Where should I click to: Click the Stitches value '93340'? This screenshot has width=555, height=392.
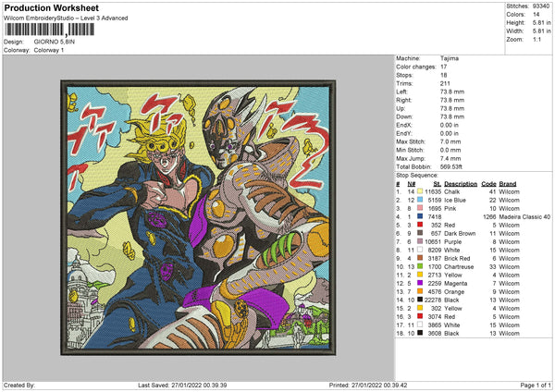(541, 6)
